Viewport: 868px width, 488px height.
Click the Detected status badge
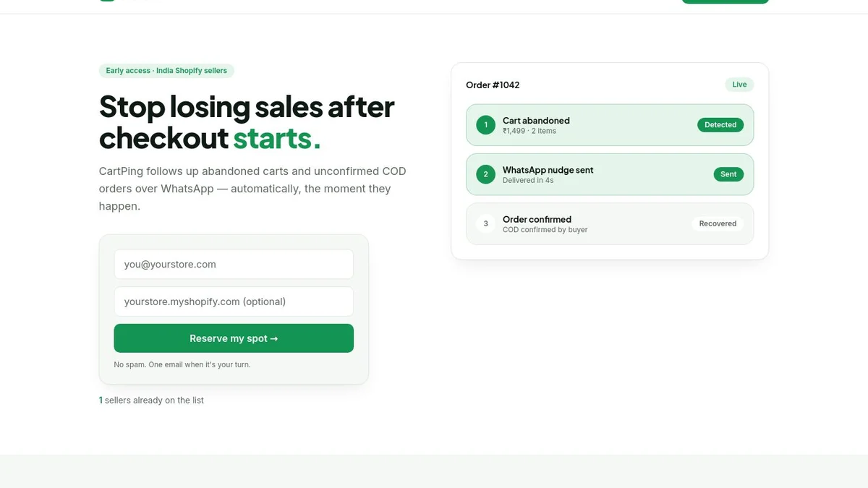click(720, 125)
